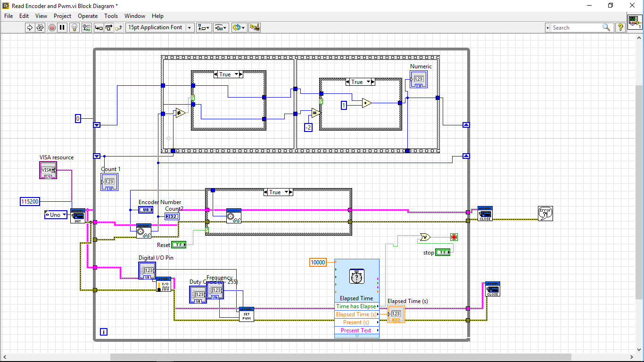Click the Time has Elapsed output terminal

[357, 306]
